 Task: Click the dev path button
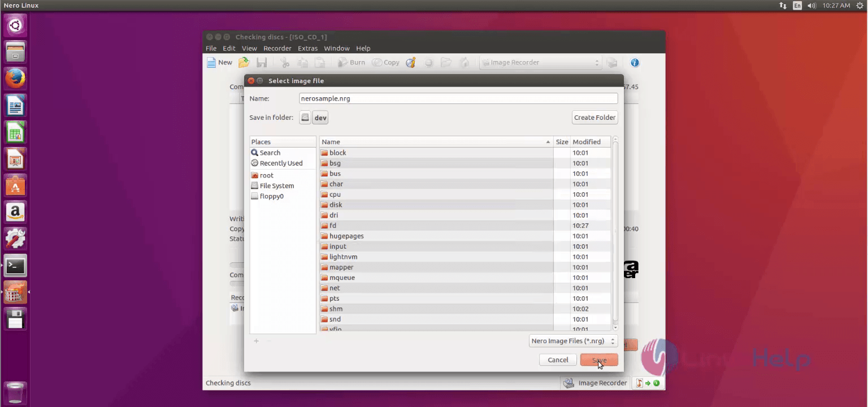(320, 118)
